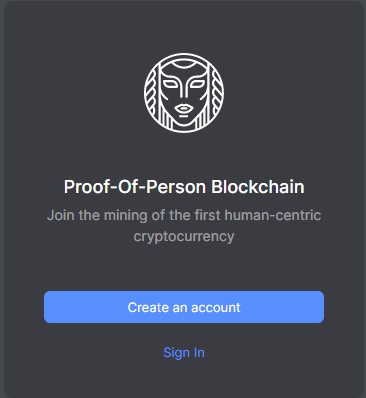The height and width of the screenshot is (398, 366).
Task: Click the human-centric text in the subtitle
Action: [273, 215]
